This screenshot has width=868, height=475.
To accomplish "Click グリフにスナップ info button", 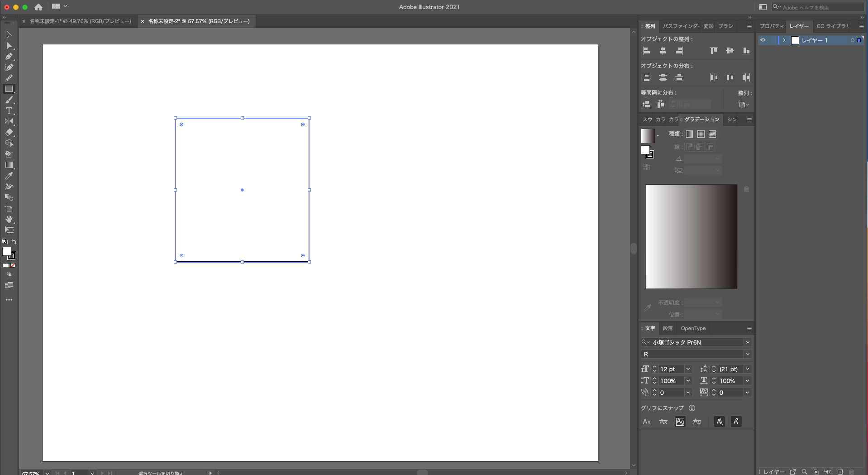I will point(692,408).
